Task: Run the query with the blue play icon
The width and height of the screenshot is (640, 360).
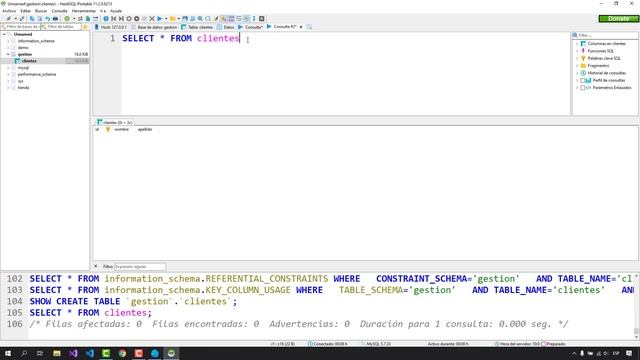Action: pyautogui.click(x=160, y=19)
